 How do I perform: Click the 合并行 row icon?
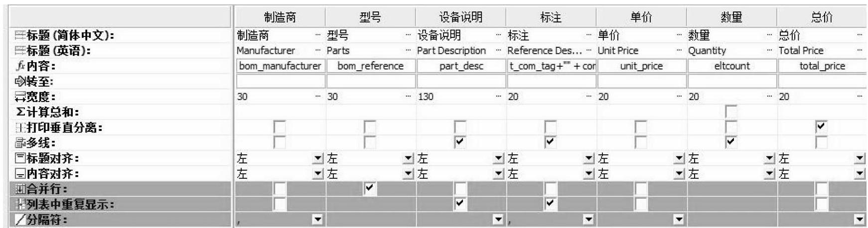pos(20,189)
